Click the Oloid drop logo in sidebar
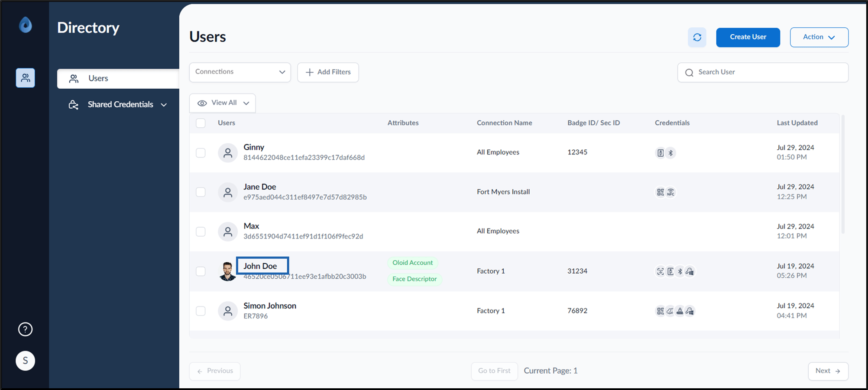The image size is (868, 390). 26,25
